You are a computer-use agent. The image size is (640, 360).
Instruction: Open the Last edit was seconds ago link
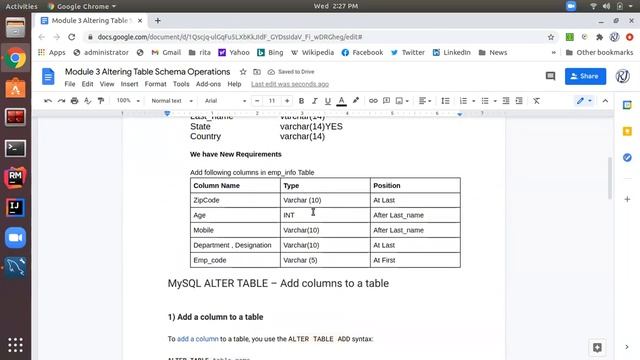coord(290,84)
